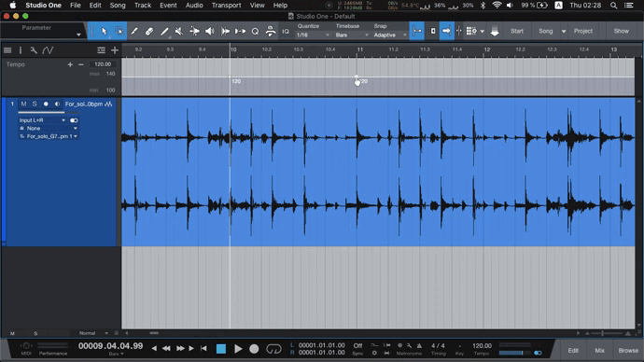Expand the arrow next to Song button
The height and width of the screenshot is (362, 644).
click(x=564, y=31)
